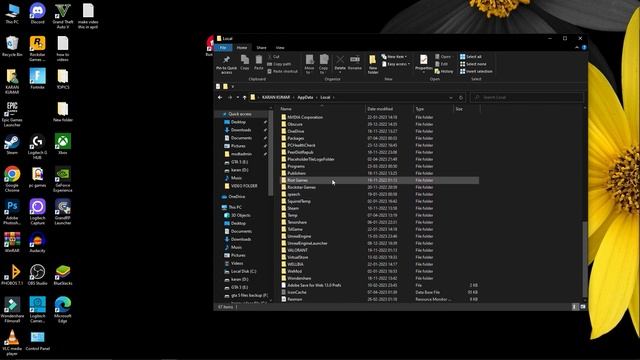Click AppData in the address breadcrumb
The image size is (640, 360).
(x=305, y=98)
